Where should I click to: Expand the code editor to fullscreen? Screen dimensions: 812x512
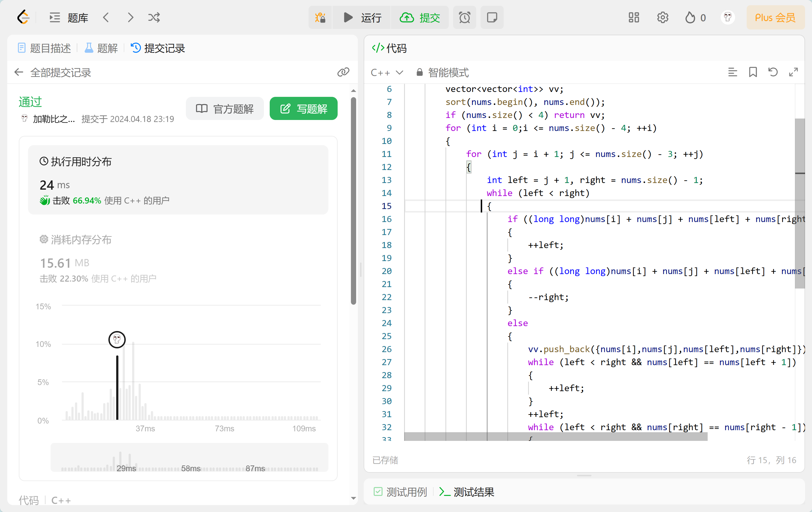(793, 72)
